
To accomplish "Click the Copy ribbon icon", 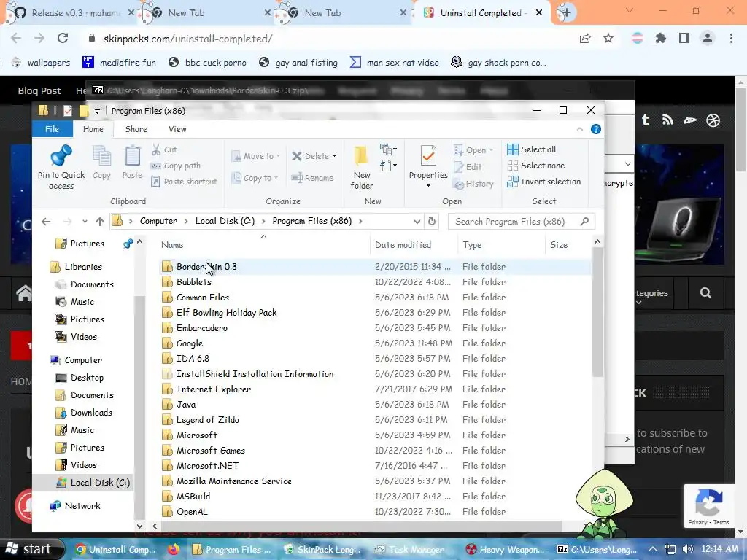I will [101, 163].
